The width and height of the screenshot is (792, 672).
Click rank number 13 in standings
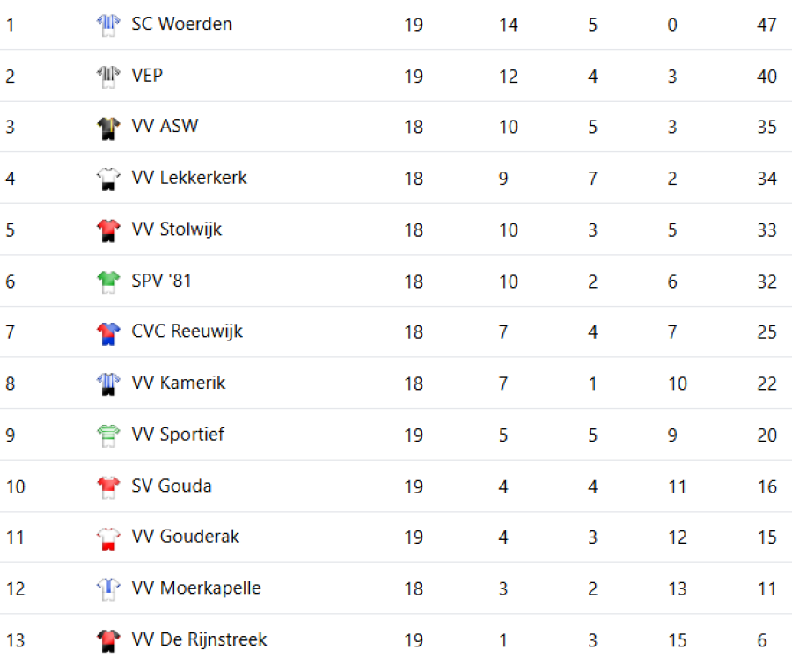15,640
